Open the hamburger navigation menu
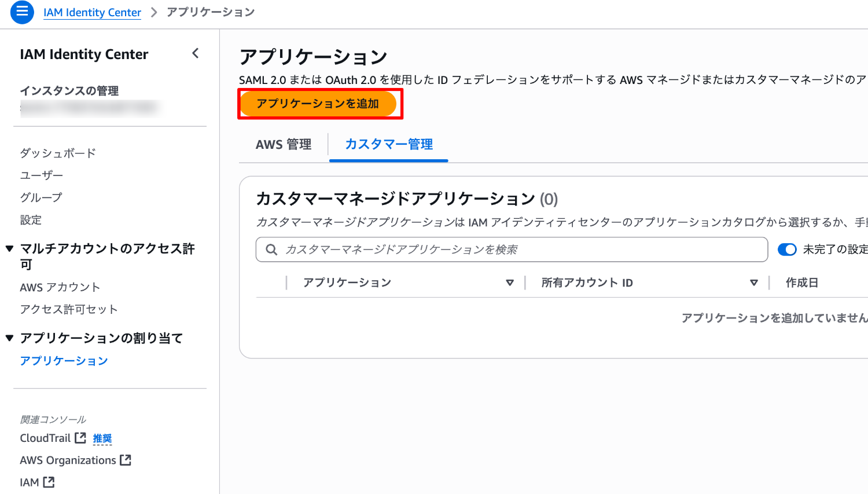 (x=22, y=12)
